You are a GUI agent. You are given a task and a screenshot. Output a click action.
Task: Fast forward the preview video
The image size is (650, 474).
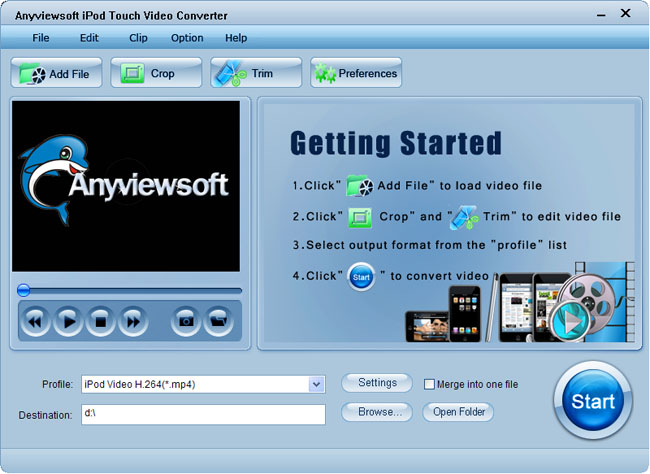pyautogui.click(x=133, y=321)
